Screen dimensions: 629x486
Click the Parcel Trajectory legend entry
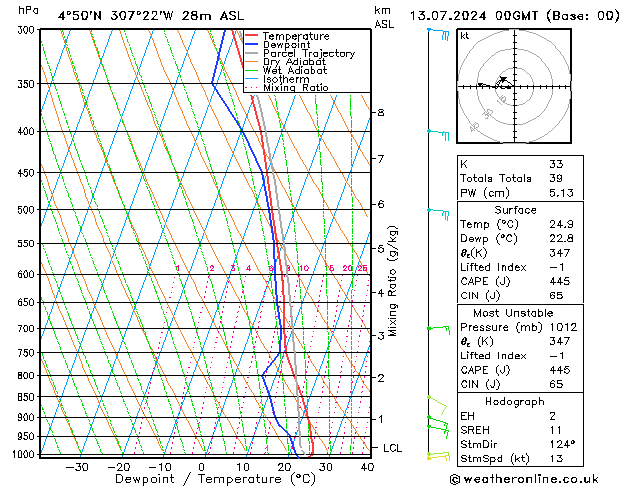point(300,53)
